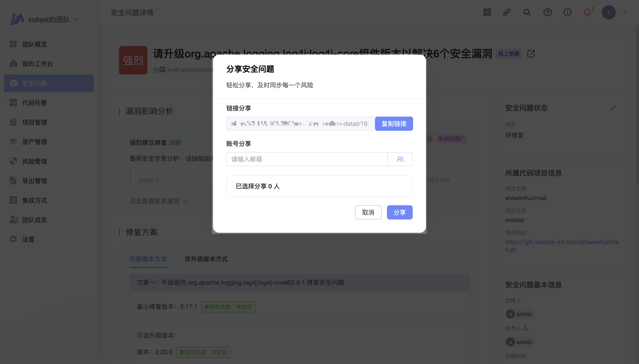Switch to 非升级版本方式 tab
The image size is (639, 364).
206,259
